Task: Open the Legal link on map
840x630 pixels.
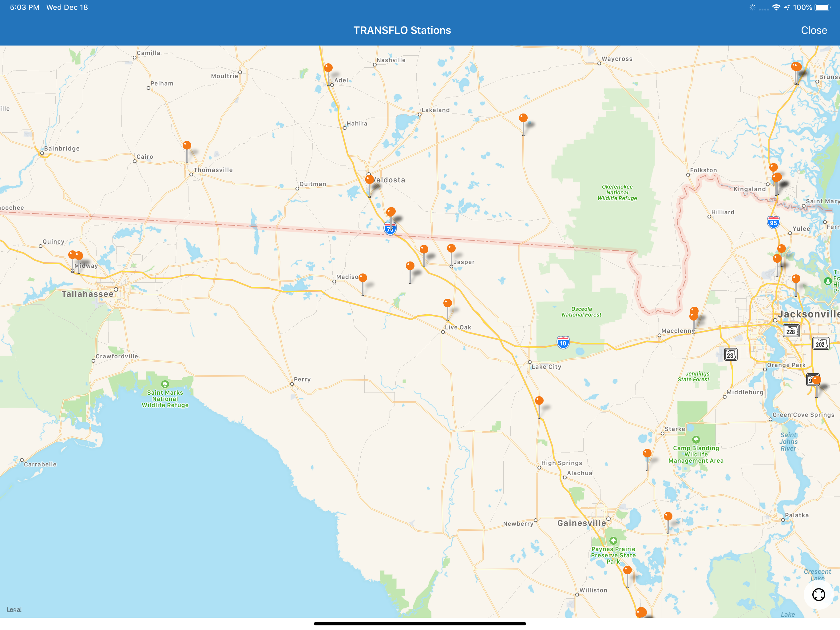Action: [14, 609]
